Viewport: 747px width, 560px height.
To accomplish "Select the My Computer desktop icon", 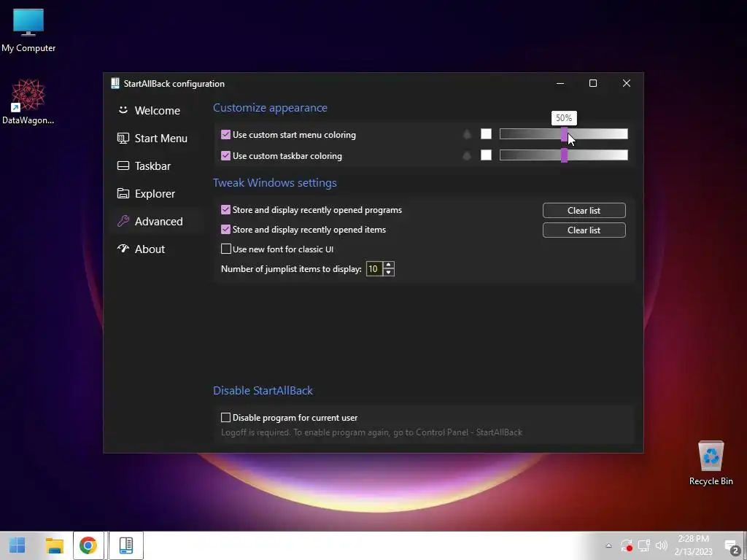I will pyautogui.click(x=28, y=30).
